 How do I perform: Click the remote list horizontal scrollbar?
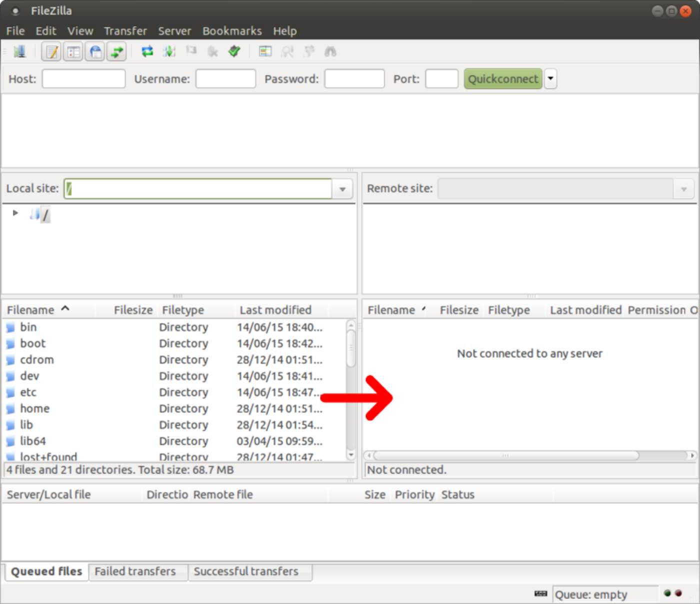point(506,455)
